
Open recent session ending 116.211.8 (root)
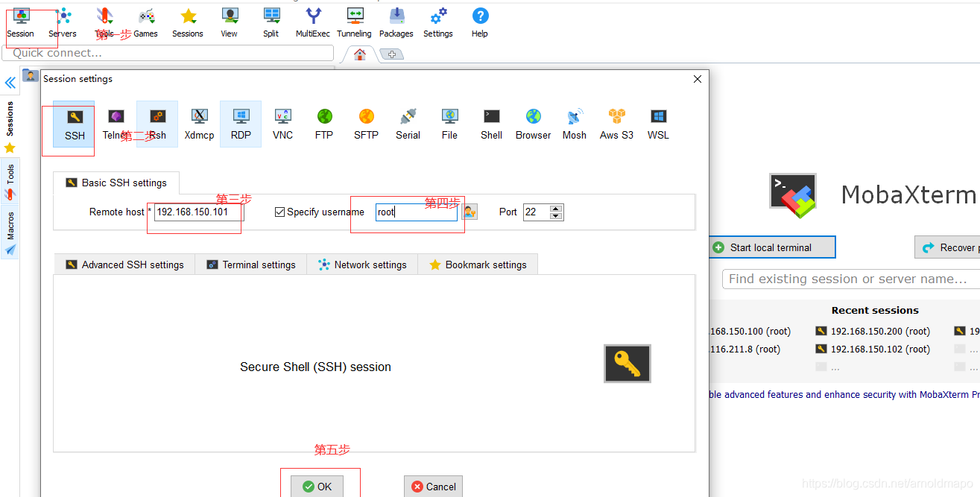(745, 349)
